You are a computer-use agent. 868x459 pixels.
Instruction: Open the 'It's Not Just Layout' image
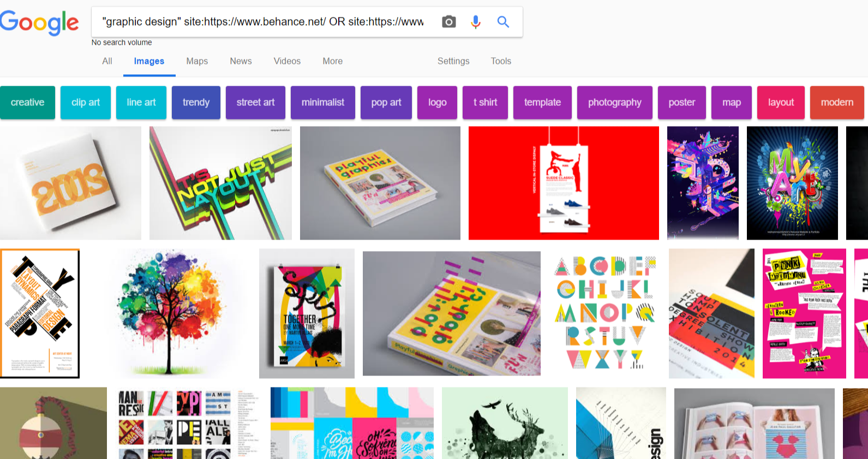point(220,183)
